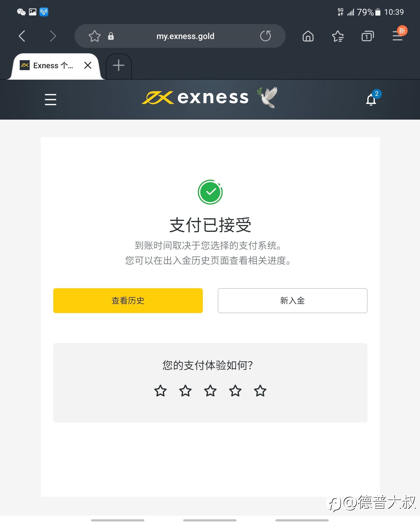420x525 pixels.
Task: Tap the browser back arrow
Action: click(x=22, y=36)
